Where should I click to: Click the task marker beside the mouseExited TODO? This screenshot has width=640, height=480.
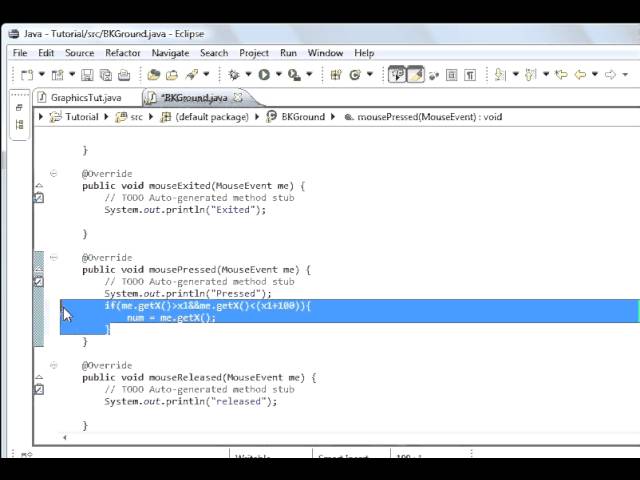tap(39, 198)
